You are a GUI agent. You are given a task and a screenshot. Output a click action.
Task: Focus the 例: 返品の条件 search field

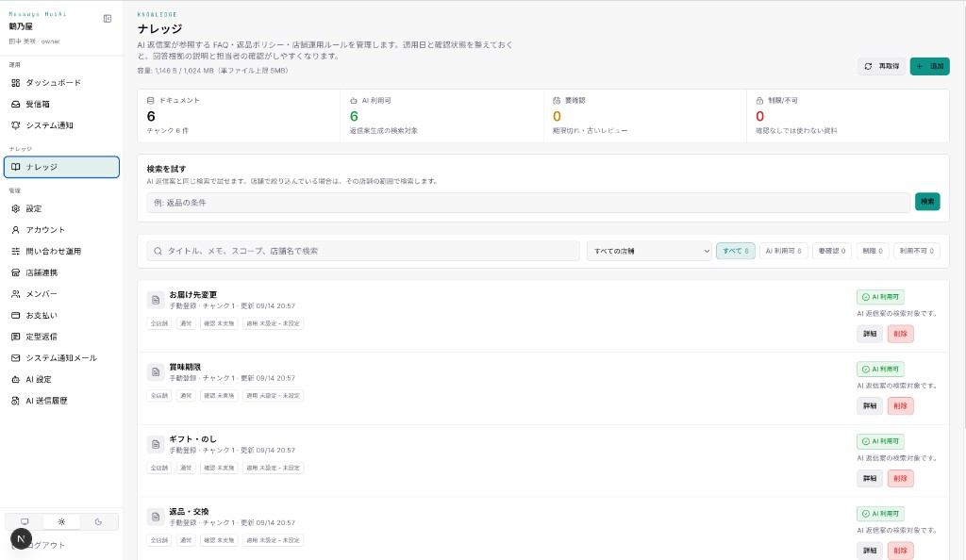click(528, 203)
